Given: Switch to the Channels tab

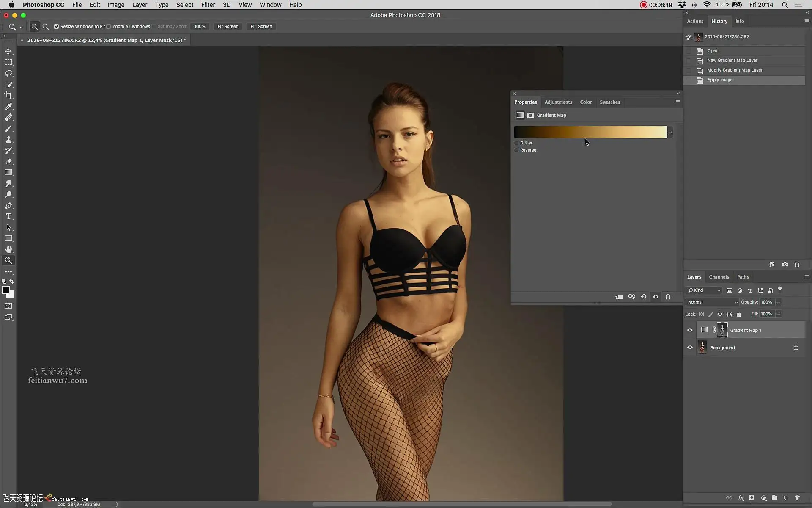Looking at the screenshot, I should pyautogui.click(x=719, y=277).
